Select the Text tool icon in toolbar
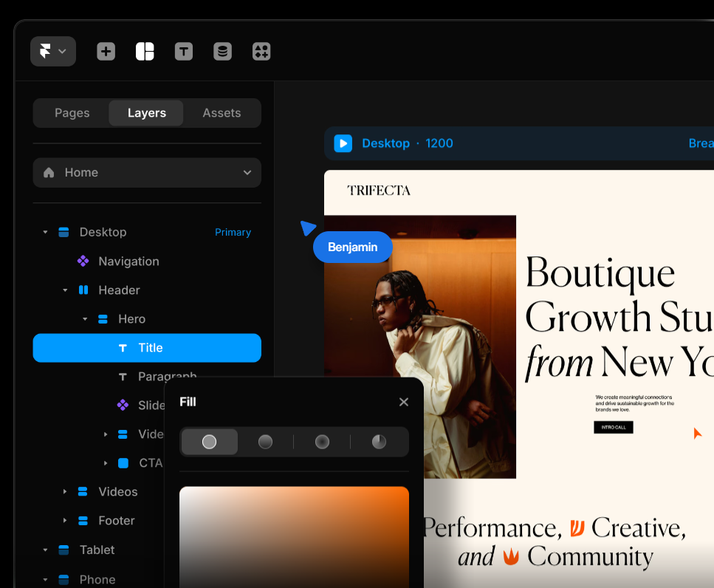This screenshot has height=588, width=714. (x=184, y=51)
